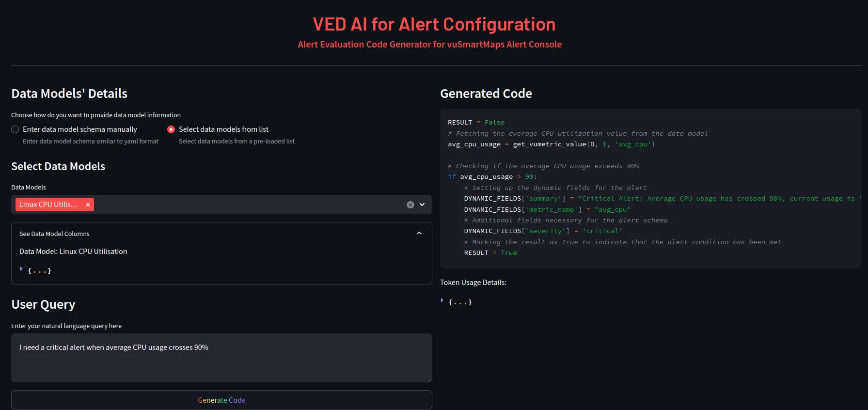Screen dimensions: 868x410
Task: Click the 'Generated Code' heading
Action: coord(486,94)
